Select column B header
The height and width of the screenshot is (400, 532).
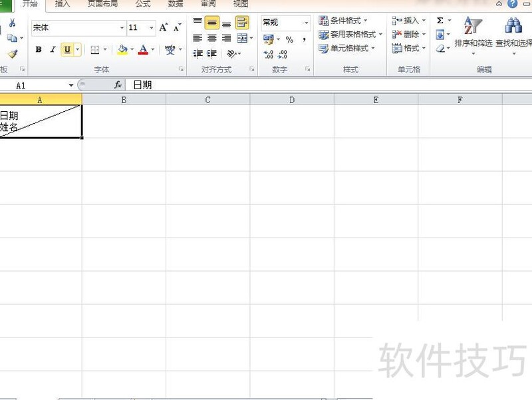124,100
